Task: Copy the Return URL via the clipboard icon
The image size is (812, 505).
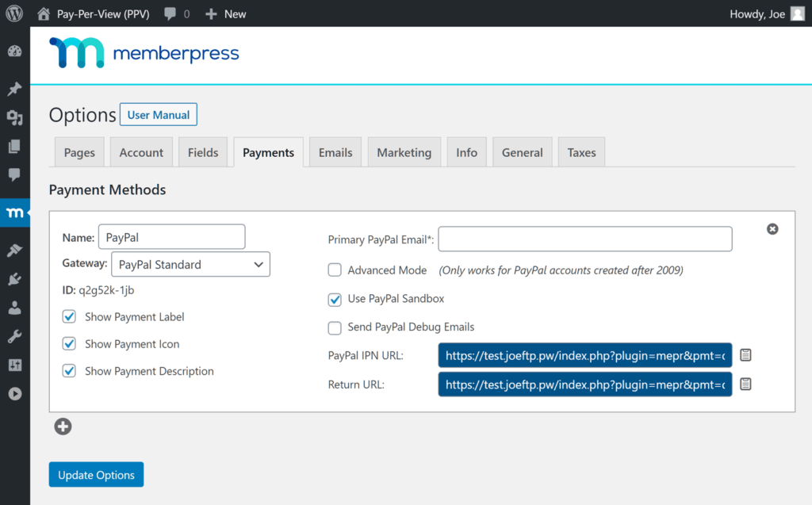Action: [745, 384]
